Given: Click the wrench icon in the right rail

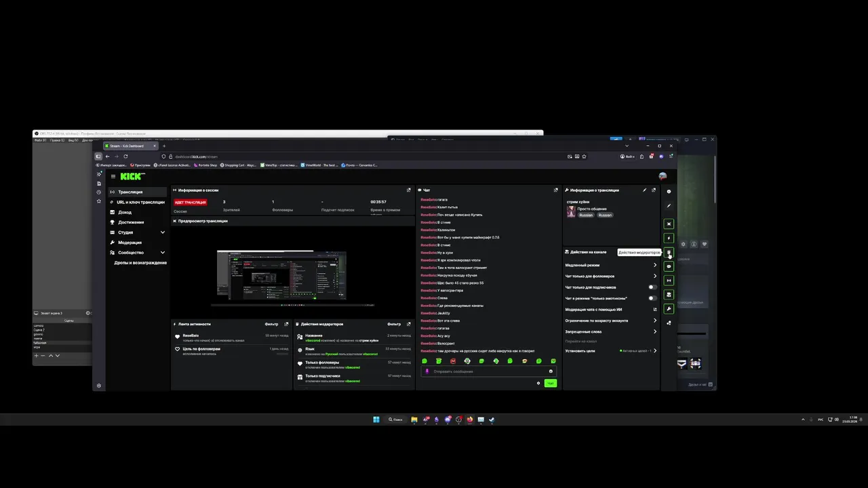Looking at the screenshot, I should coord(669,309).
